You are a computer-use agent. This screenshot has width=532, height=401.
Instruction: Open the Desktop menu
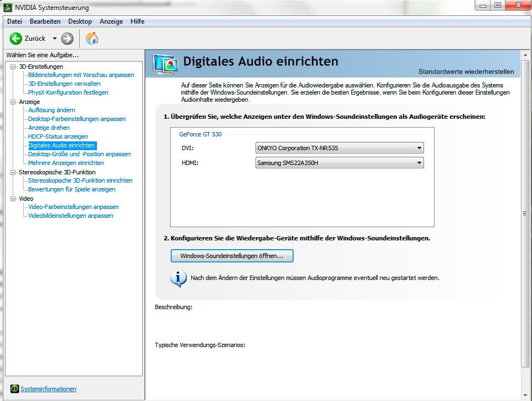point(80,21)
